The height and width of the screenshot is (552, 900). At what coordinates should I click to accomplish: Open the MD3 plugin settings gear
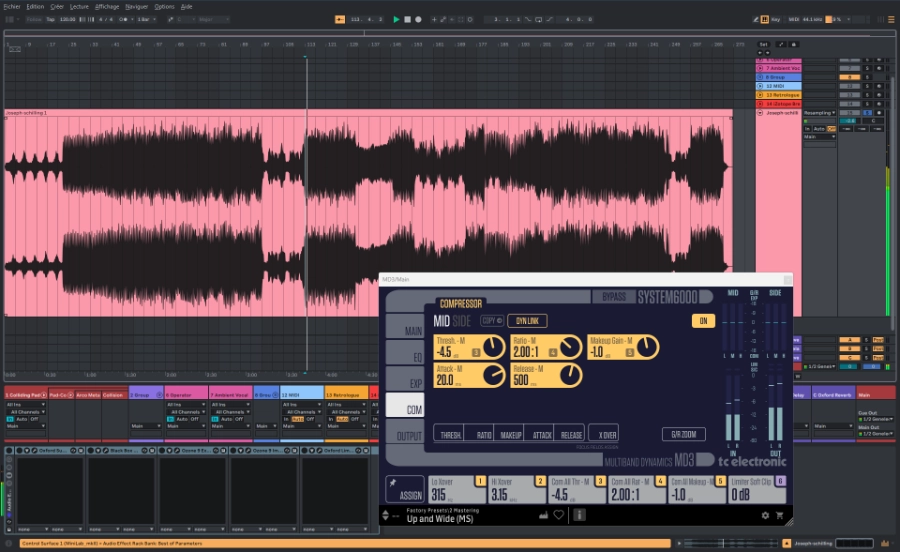pyautogui.click(x=765, y=515)
